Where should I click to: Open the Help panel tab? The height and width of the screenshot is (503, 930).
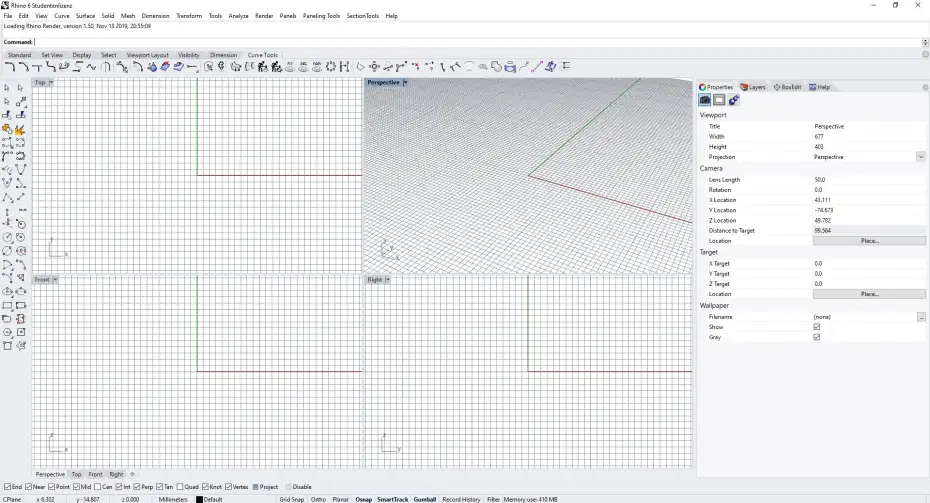tap(820, 87)
